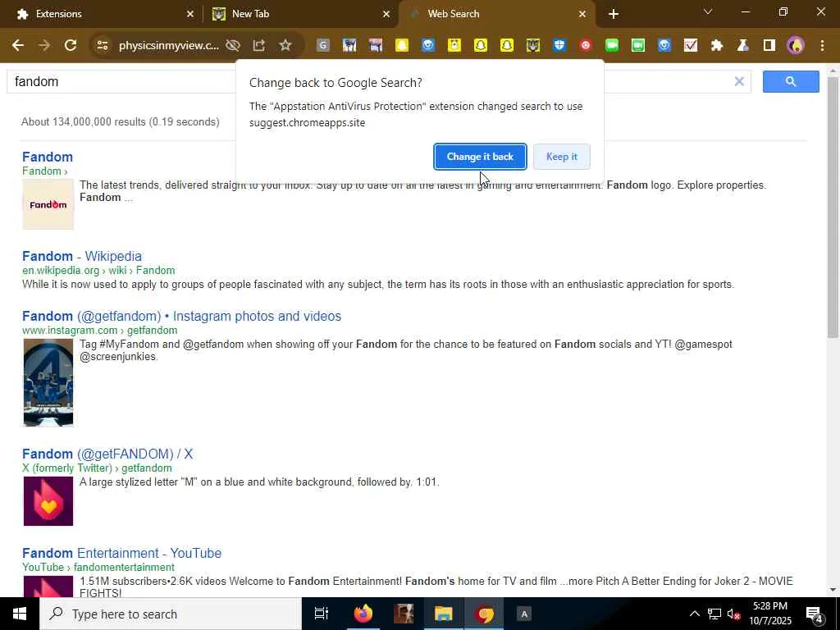This screenshot has height=630, width=840.
Task: Click en.wikipedia.org › wiki › Fandom URL text
Action: (x=98, y=271)
